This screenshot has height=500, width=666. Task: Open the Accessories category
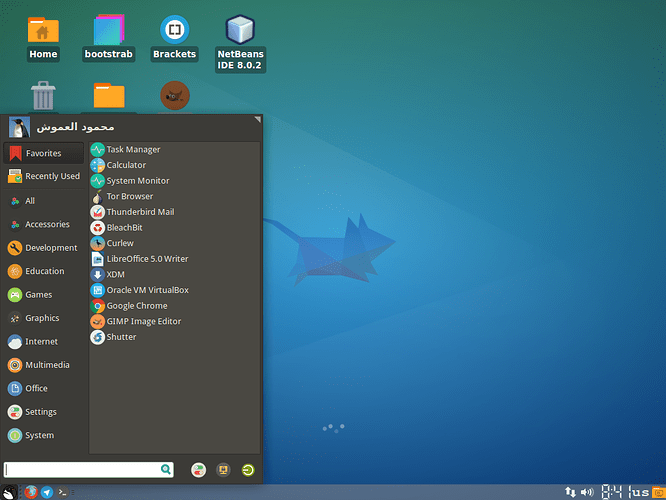(43, 224)
